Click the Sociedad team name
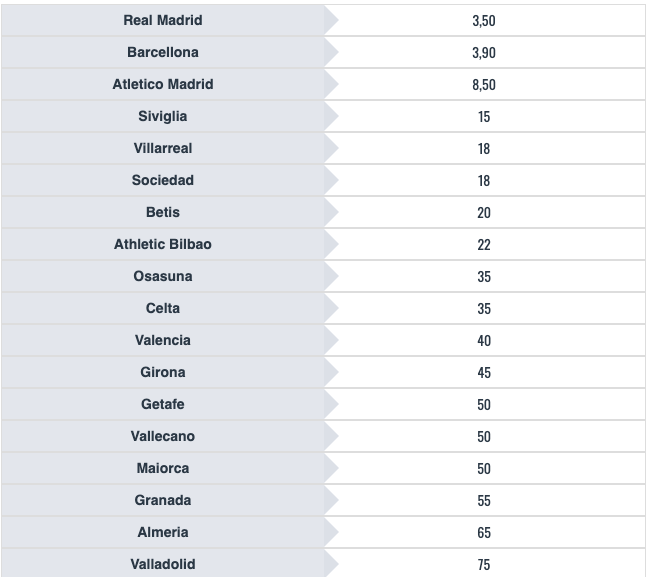The height and width of the screenshot is (577, 647). point(162,180)
